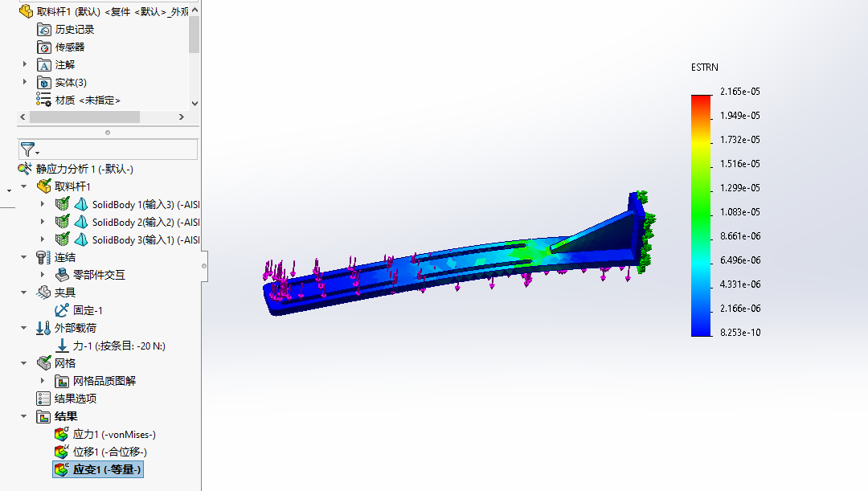Click the 网格 mesh icon
The image size is (868, 491).
pos(43,363)
